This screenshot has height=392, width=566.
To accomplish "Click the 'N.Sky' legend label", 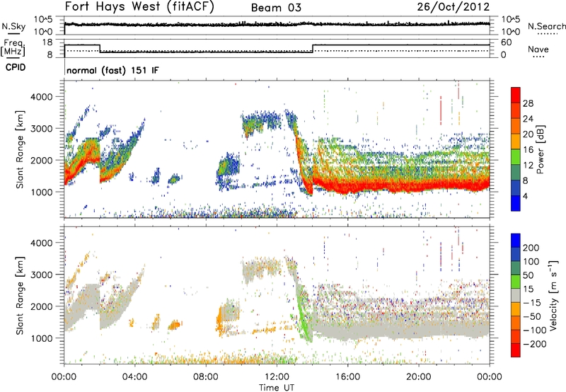I will pyautogui.click(x=13, y=26).
